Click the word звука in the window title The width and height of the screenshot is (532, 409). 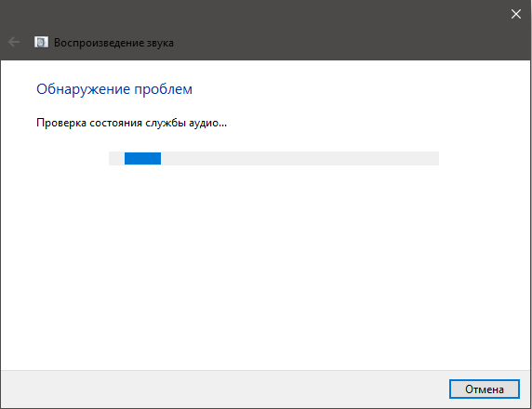coord(160,44)
